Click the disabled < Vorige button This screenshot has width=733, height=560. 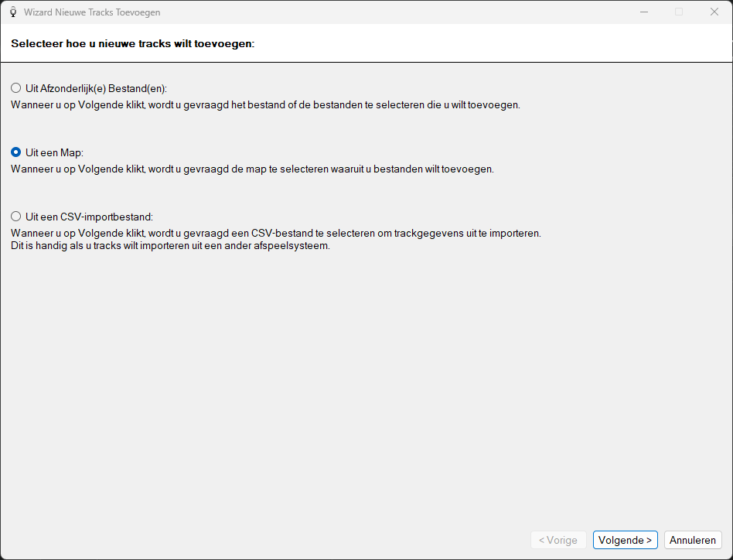[558, 540]
